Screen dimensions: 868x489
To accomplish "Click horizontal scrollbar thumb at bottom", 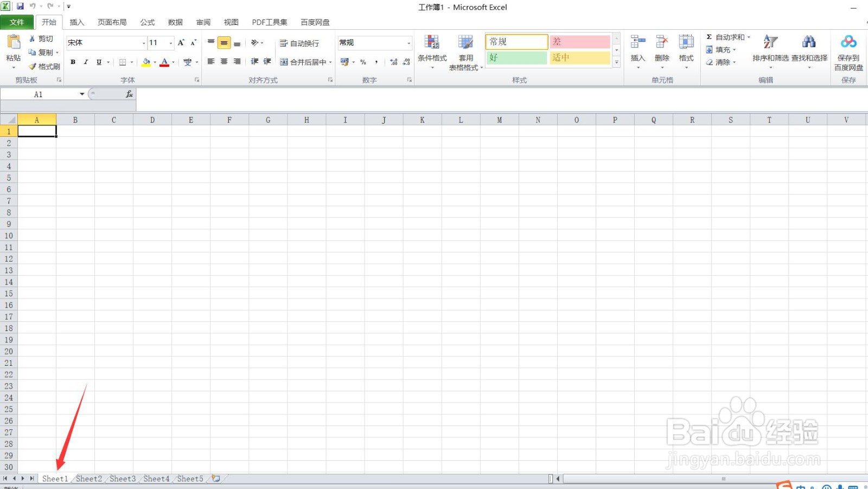I will [x=723, y=479].
